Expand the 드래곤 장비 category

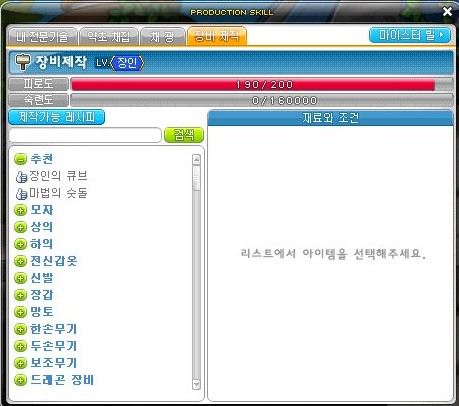tap(20, 380)
